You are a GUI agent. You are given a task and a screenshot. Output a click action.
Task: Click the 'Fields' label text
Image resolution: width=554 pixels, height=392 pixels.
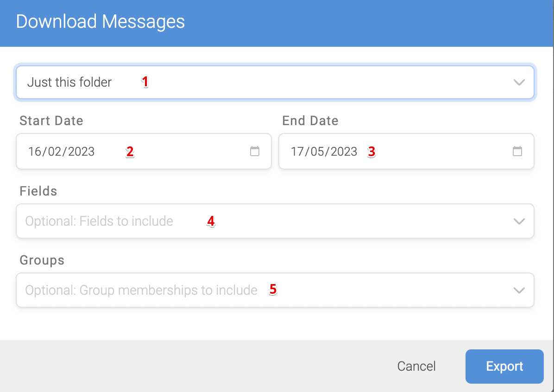click(x=38, y=191)
